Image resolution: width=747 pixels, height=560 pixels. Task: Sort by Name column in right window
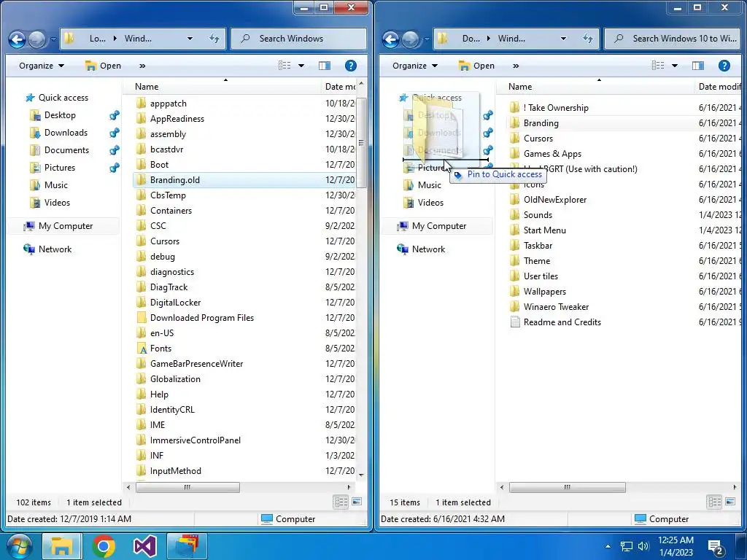[595, 87]
